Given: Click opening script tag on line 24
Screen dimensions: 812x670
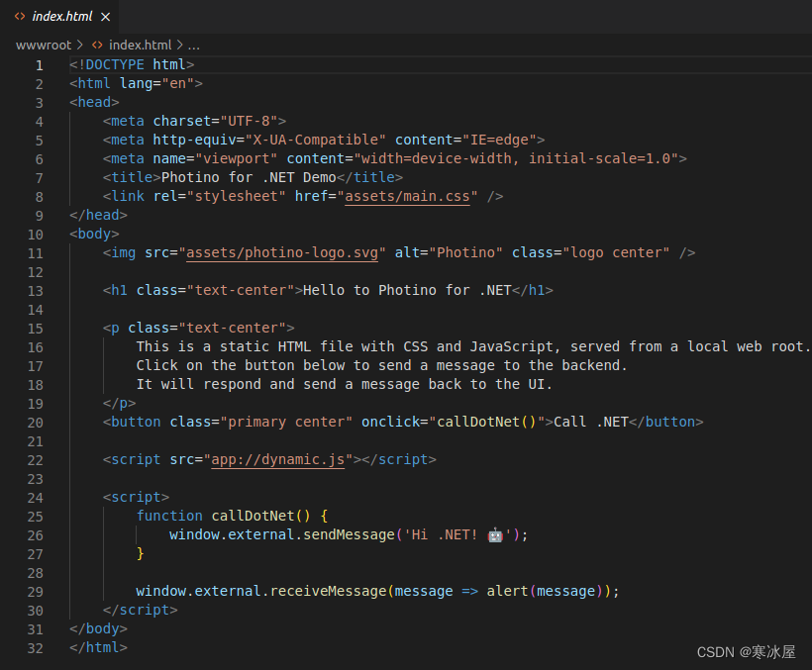Looking at the screenshot, I should pyautogui.click(x=136, y=497).
